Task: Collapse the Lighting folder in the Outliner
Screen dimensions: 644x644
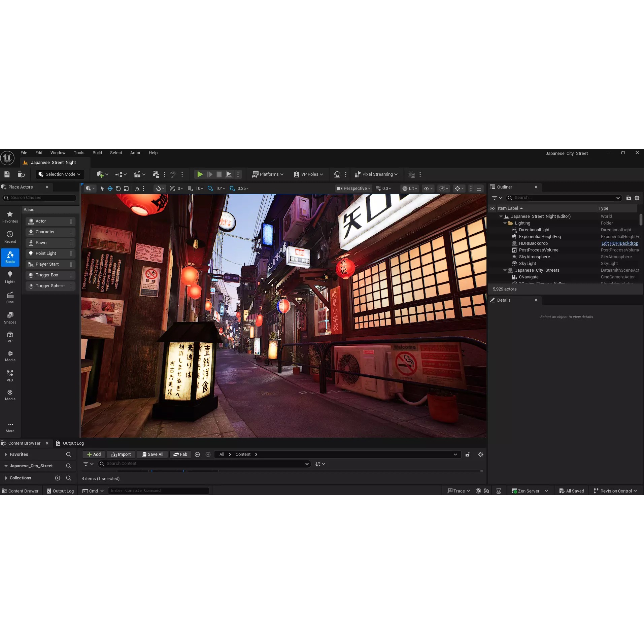Action: pos(504,223)
